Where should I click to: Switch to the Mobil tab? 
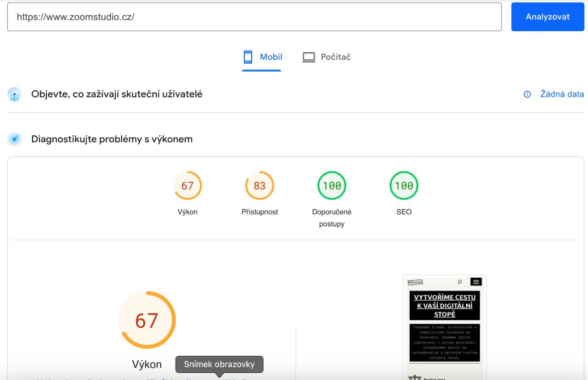coord(262,57)
